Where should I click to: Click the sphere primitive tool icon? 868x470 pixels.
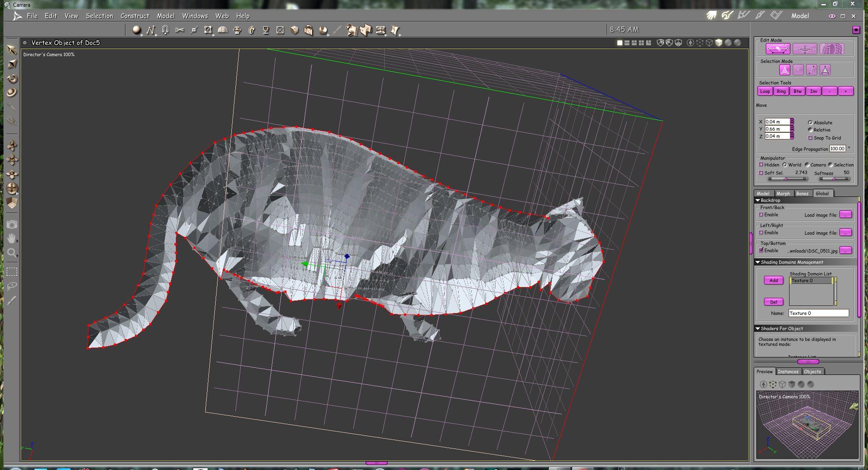pos(136,30)
